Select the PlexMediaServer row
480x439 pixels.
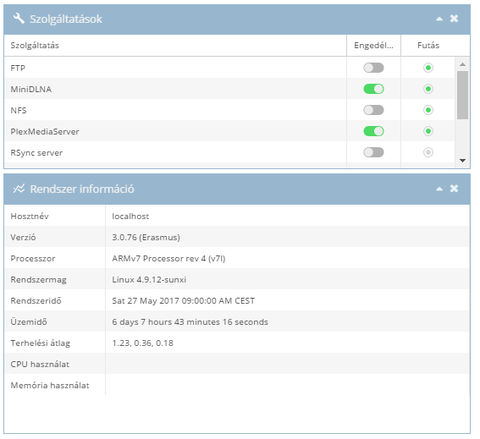[x=230, y=131]
